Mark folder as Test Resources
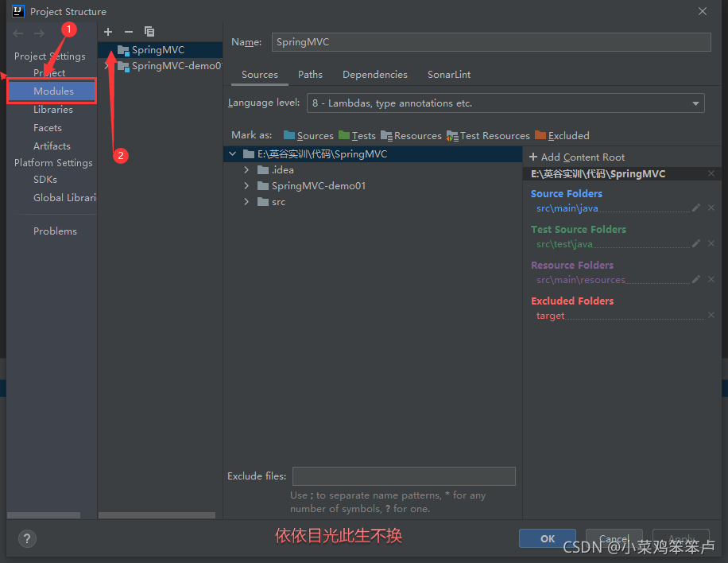This screenshot has width=728, height=563. point(488,136)
